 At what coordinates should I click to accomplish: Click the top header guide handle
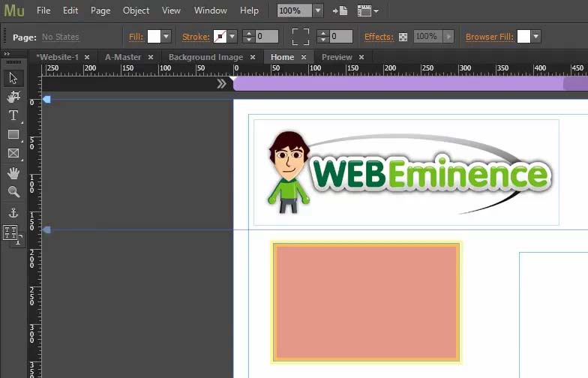[x=46, y=99]
